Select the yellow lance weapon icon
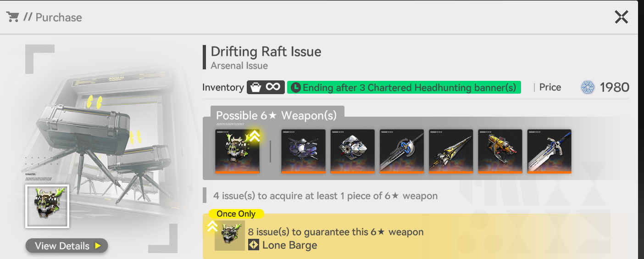Image resolution: width=644 pixels, height=259 pixels. pyautogui.click(x=450, y=152)
